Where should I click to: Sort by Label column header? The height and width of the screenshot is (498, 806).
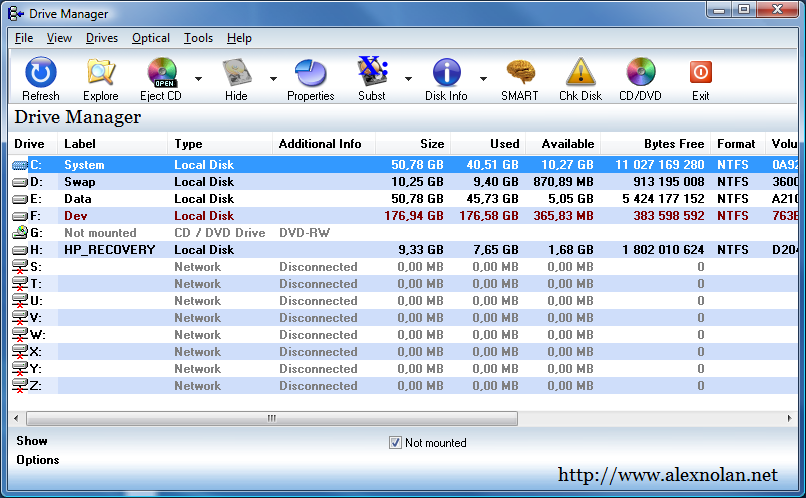tap(113, 144)
